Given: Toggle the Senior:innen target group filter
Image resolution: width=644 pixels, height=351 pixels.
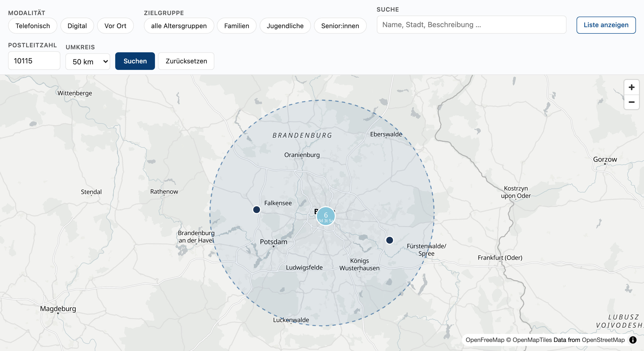Looking at the screenshot, I should (x=340, y=26).
